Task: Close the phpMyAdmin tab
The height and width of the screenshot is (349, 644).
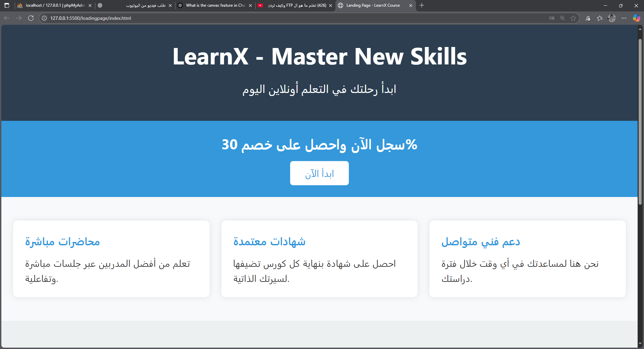Action: coord(90,5)
